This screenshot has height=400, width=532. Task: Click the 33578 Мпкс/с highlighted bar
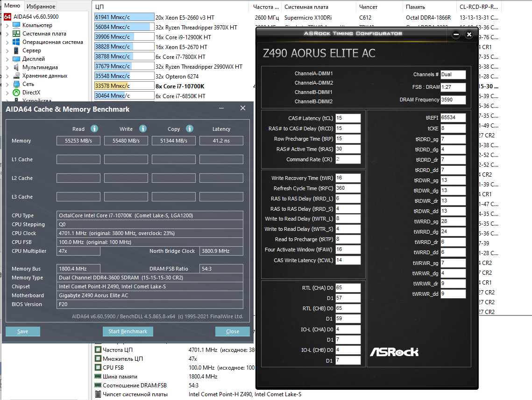124,86
